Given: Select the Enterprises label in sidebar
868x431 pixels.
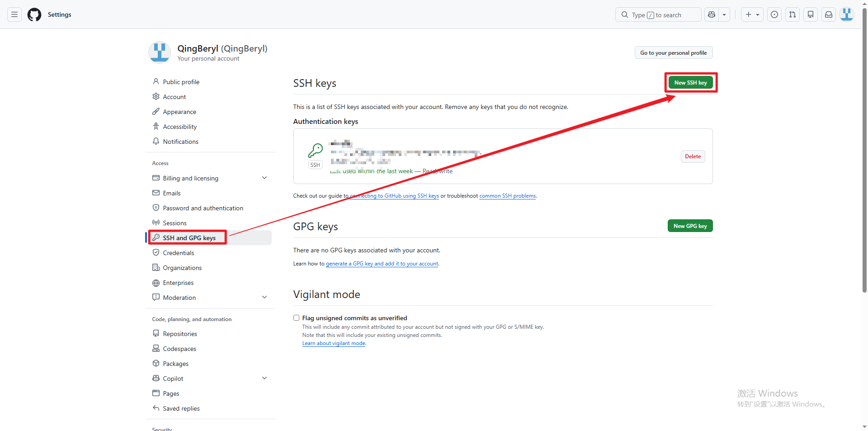Looking at the screenshot, I should pos(178,283).
